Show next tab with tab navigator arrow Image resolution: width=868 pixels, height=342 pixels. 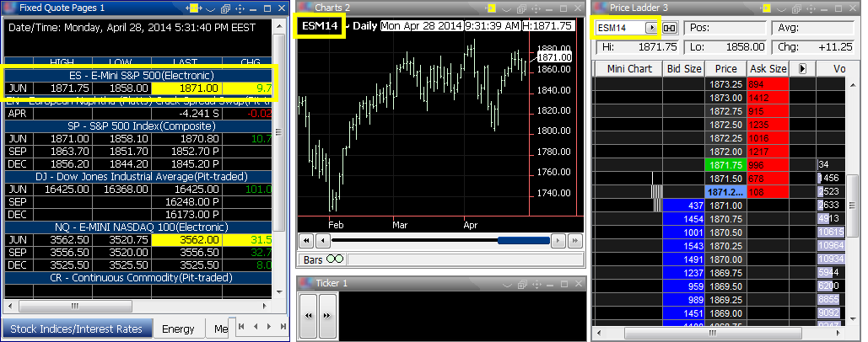point(270,326)
